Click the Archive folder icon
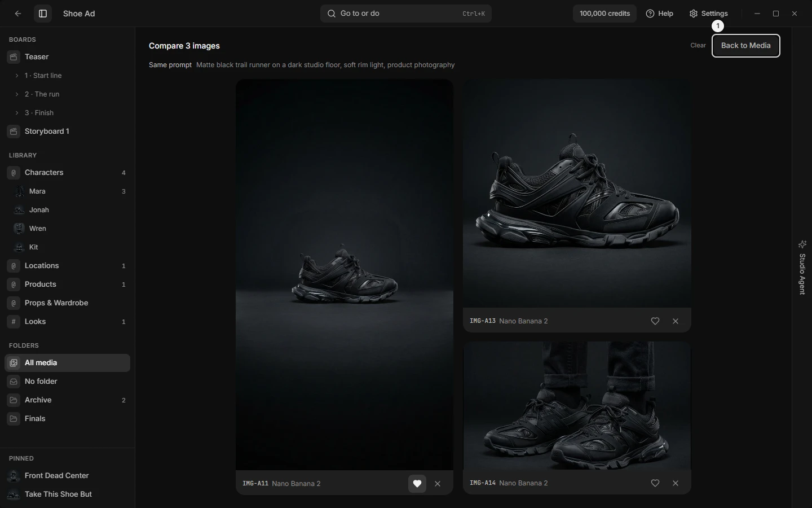The width and height of the screenshot is (812, 508). click(14, 400)
